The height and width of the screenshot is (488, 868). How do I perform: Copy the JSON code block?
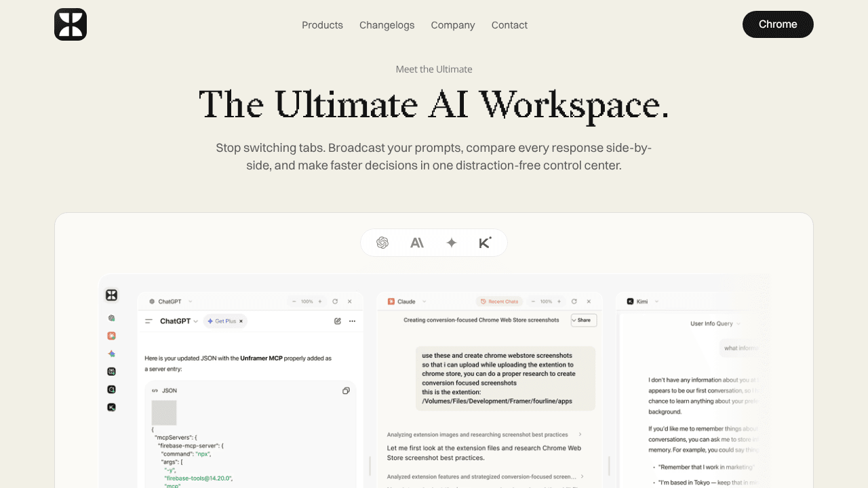346,390
